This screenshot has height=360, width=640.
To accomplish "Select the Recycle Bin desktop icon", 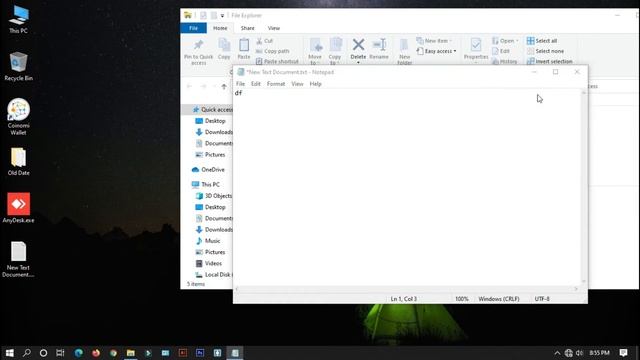I will click(18, 67).
